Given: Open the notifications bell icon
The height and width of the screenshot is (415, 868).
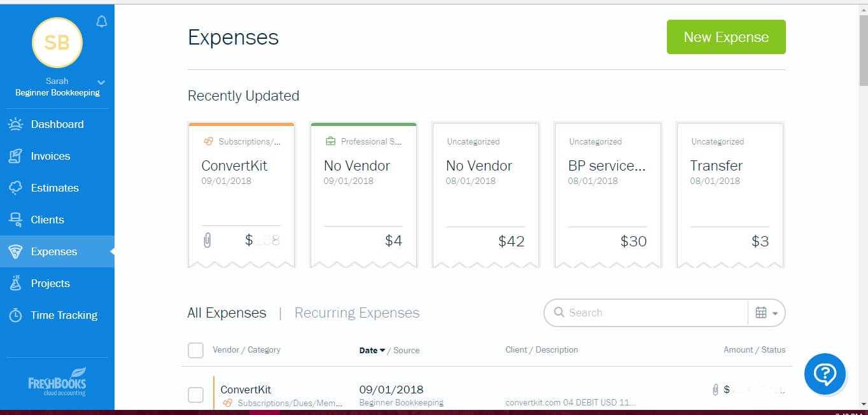Looking at the screenshot, I should click(101, 22).
